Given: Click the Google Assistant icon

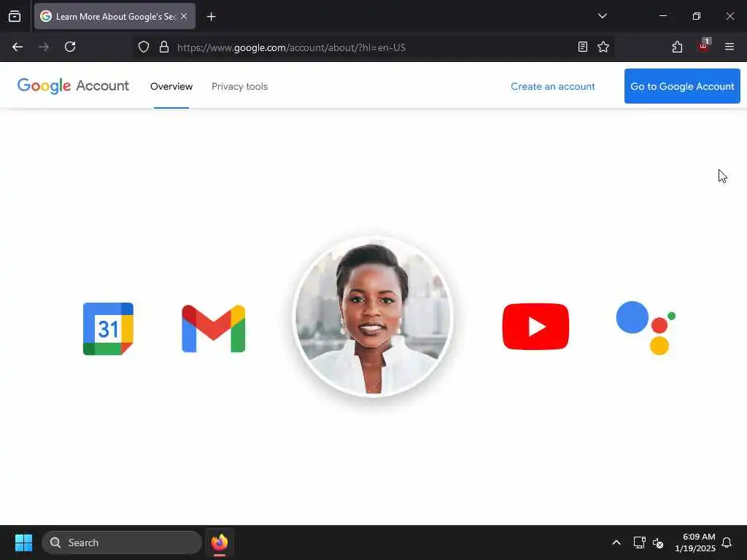Looking at the screenshot, I should pos(646,327).
